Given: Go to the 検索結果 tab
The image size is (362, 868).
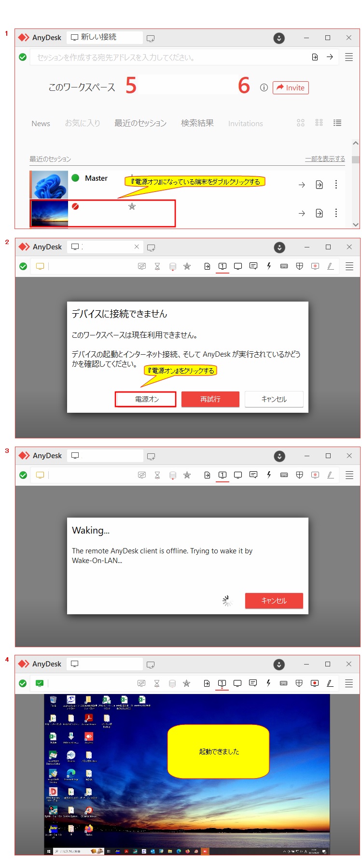Looking at the screenshot, I should click(x=197, y=123).
